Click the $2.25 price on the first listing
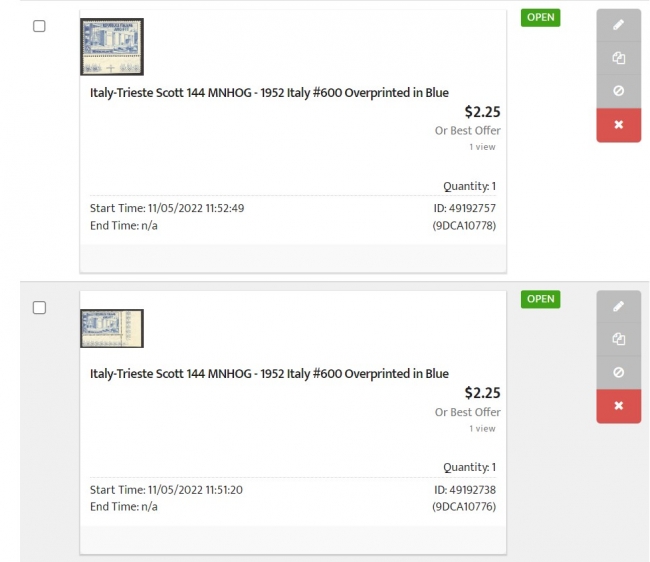The height and width of the screenshot is (562, 650). click(x=483, y=112)
